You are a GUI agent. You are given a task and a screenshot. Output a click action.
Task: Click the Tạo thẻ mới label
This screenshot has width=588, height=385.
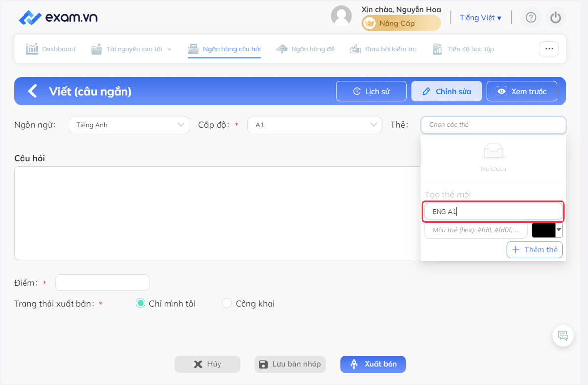coord(448,194)
